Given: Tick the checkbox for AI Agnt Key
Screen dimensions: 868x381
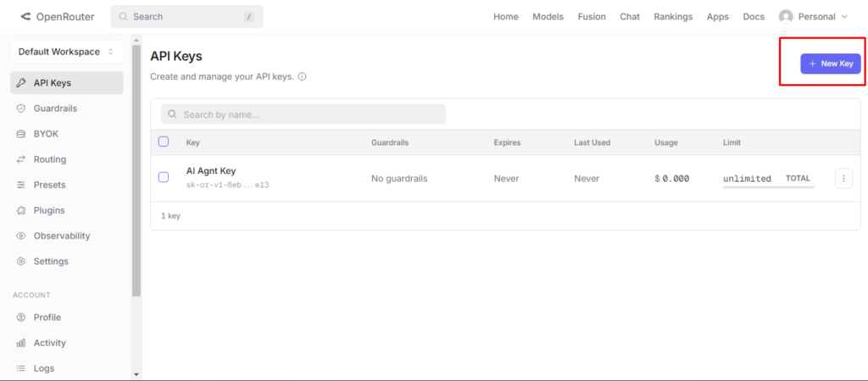Looking at the screenshot, I should [164, 177].
